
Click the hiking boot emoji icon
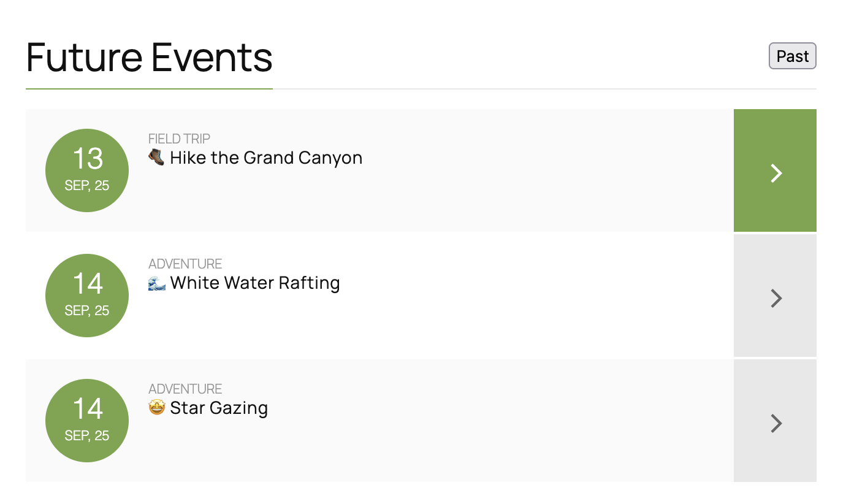click(x=156, y=158)
